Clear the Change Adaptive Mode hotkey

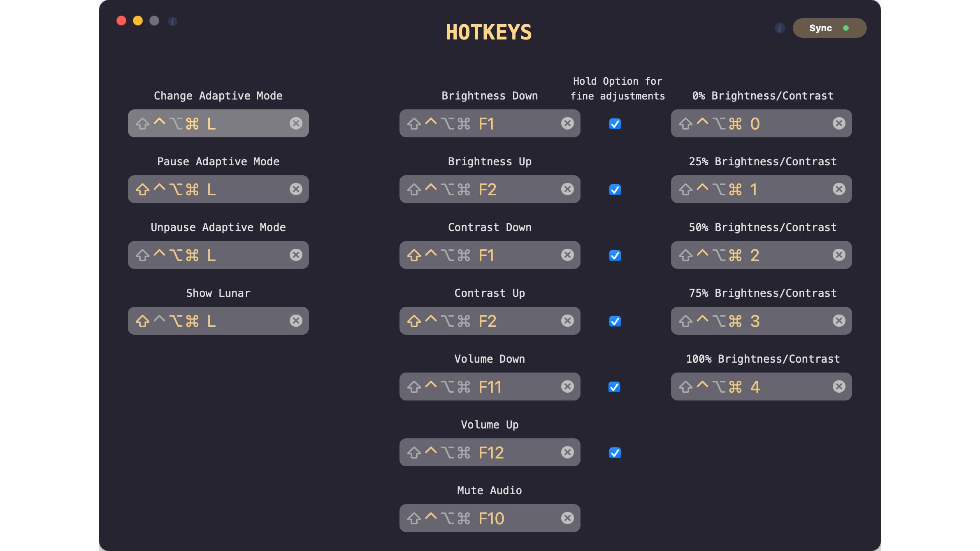(x=296, y=123)
